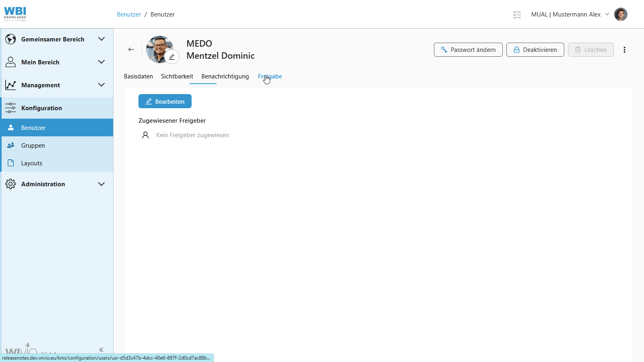This screenshot has width=644, height=362.
Task: Switch to the Basisdaten tab
Action: click(x=138, y=76)
